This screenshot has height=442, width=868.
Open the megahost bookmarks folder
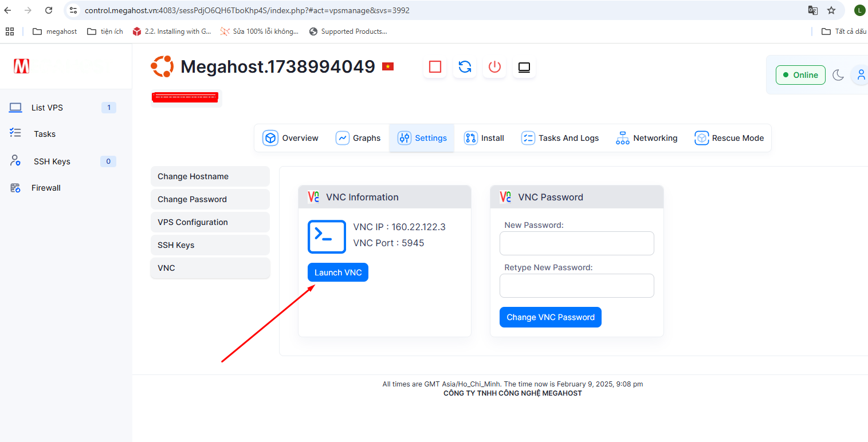click(x=55, y=31)
